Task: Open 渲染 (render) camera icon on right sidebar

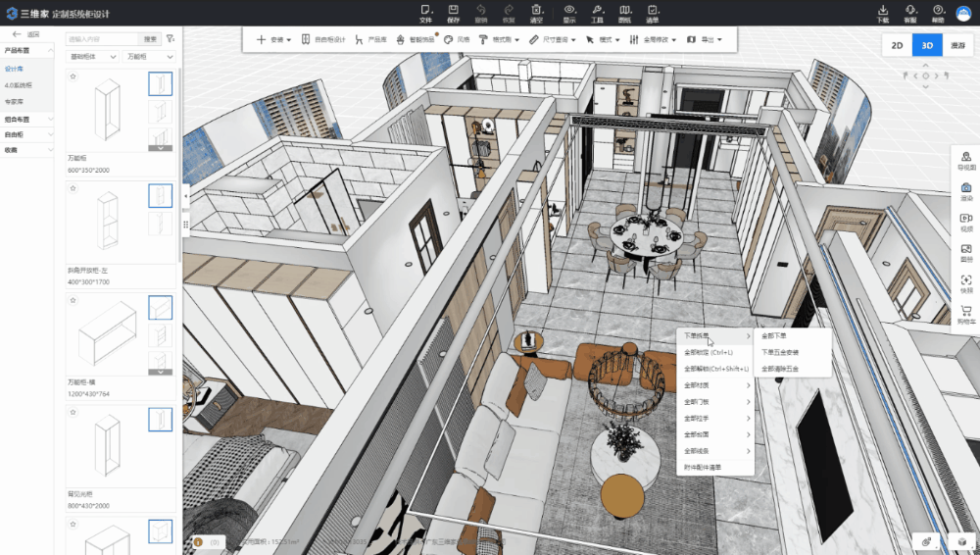Action: click(966, 191)
